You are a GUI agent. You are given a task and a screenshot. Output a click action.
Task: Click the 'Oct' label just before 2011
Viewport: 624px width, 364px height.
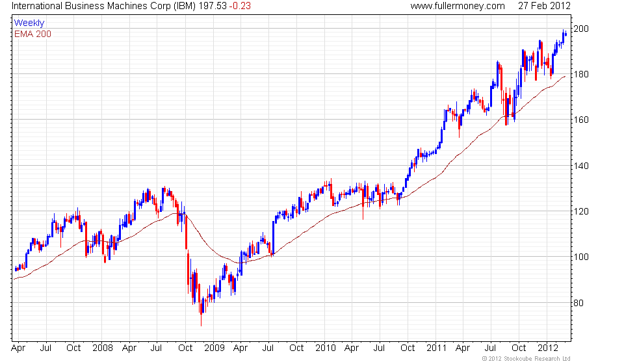click(408, 348)
